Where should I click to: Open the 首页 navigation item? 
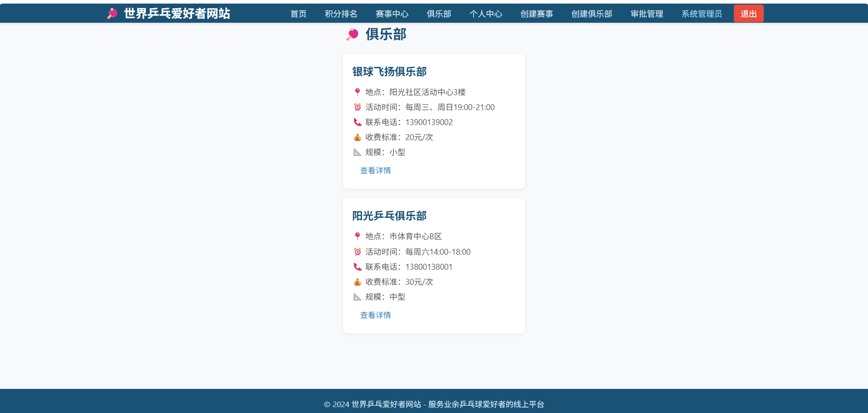point(298,14)
